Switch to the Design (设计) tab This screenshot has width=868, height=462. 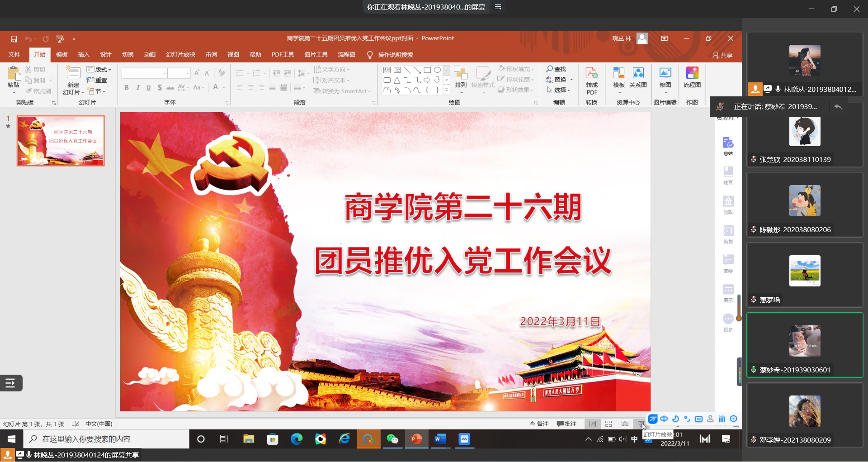(x=106, y=54)
